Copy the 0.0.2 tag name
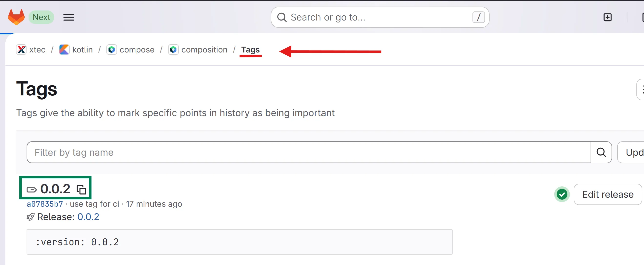The image size is (644, 265). click(x=81, y=190)
